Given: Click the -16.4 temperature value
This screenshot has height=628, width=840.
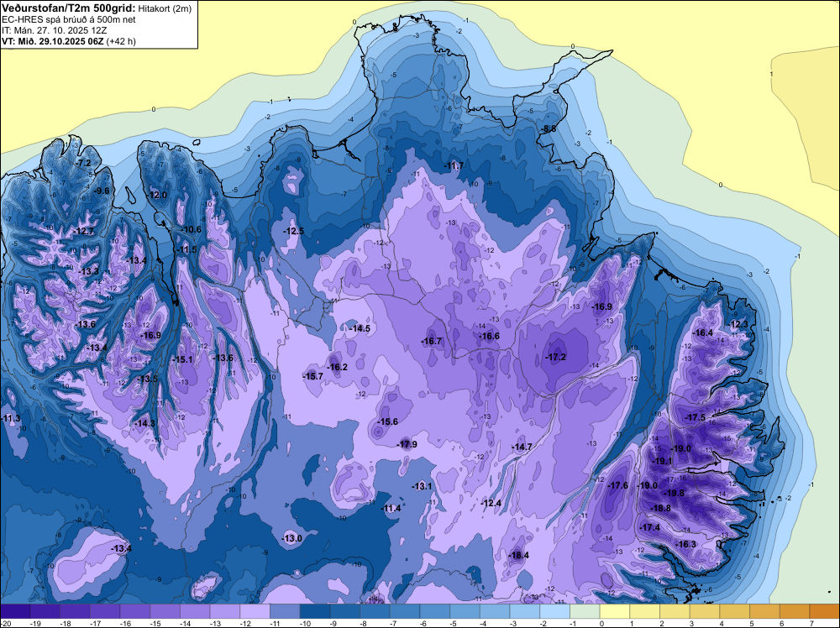Looking at the screenshot, I should 702,332.
